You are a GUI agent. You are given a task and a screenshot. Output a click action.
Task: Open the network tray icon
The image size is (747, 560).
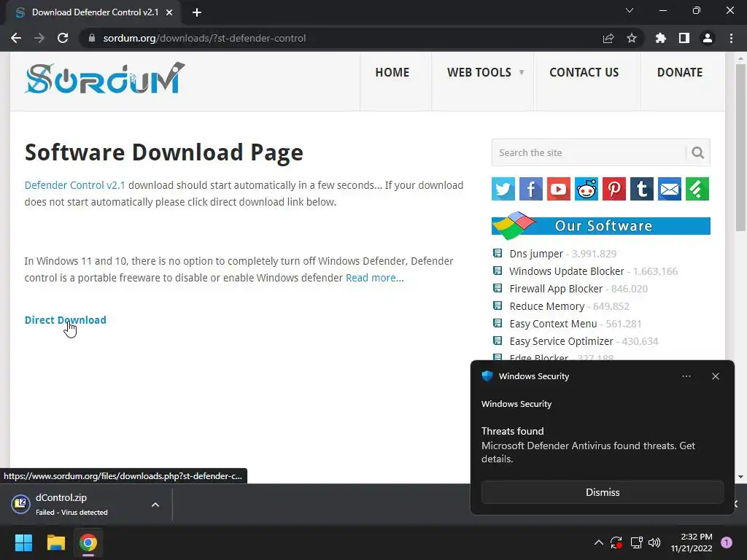[636, 542]
